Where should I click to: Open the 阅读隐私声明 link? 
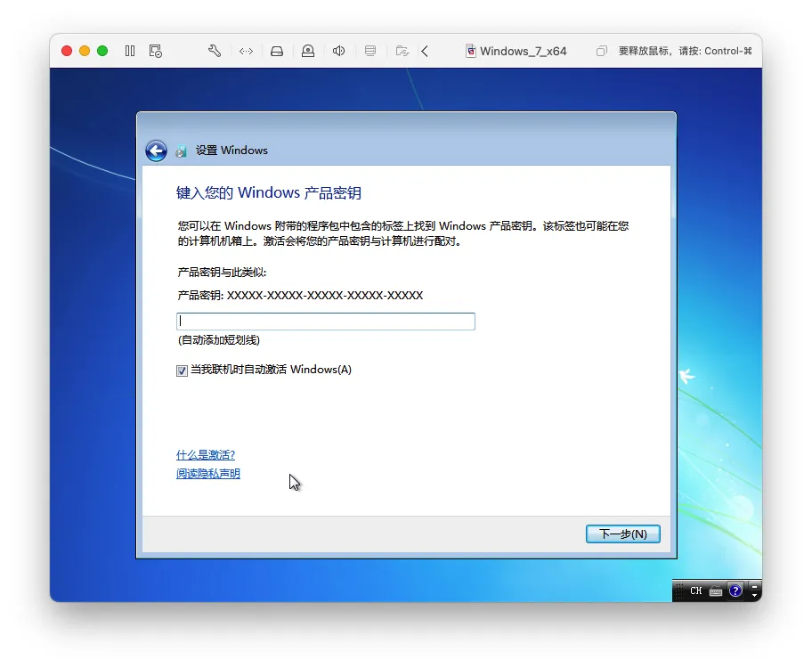208,474
